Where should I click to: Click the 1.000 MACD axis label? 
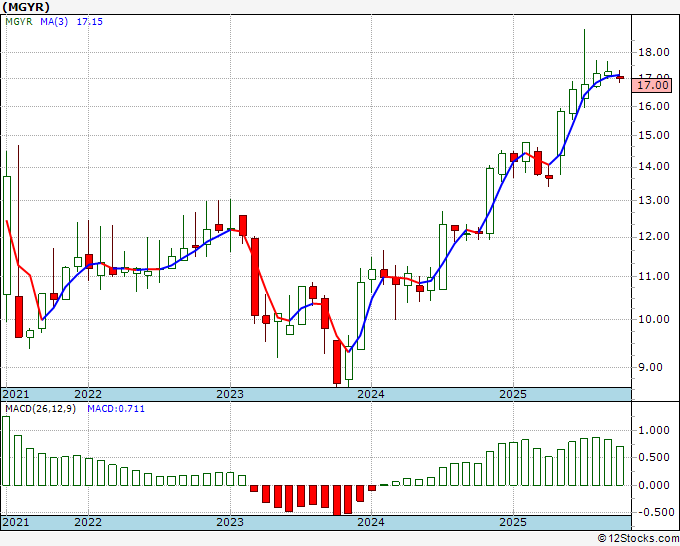coord(654,430)
